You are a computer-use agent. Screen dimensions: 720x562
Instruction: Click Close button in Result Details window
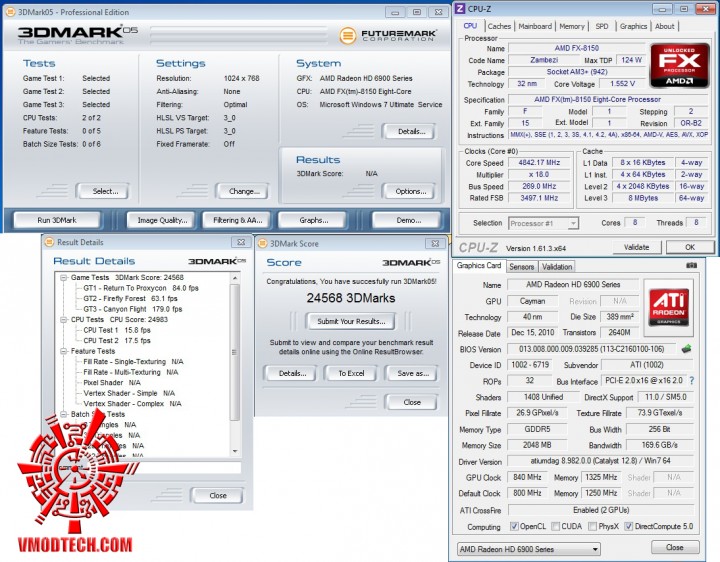(218, 495)
